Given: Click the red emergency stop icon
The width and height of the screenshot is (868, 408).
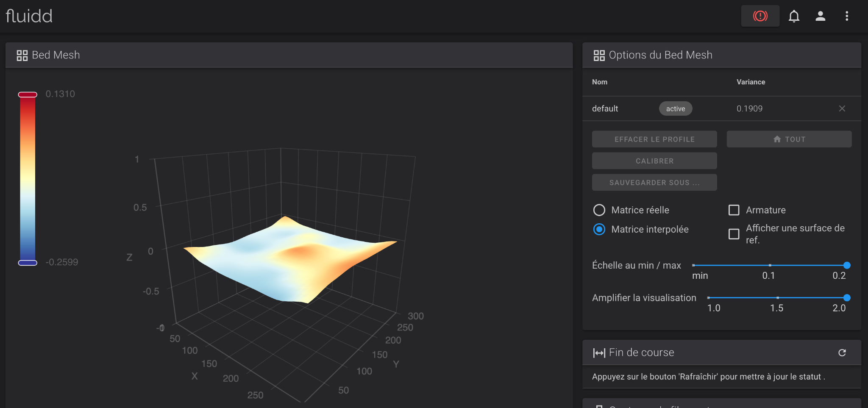Looking at the screenshot, I should click(x=760, y=16).
